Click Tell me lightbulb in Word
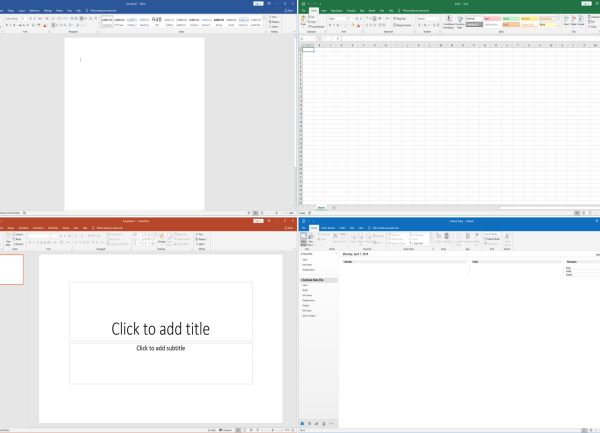Viewport: 600px width, 433px height. coord(87,11)
